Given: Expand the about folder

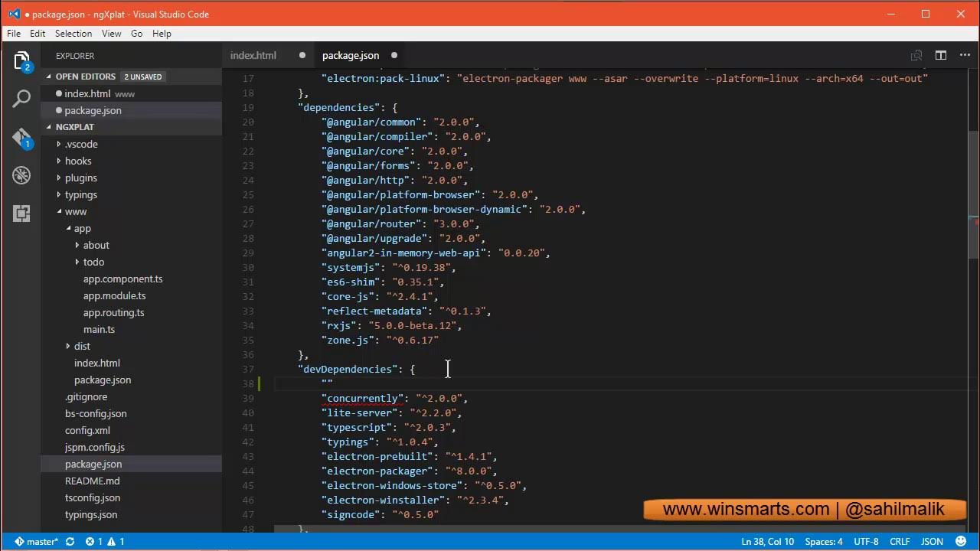Looking at the screenshot, I should click(x=77, y=245).
